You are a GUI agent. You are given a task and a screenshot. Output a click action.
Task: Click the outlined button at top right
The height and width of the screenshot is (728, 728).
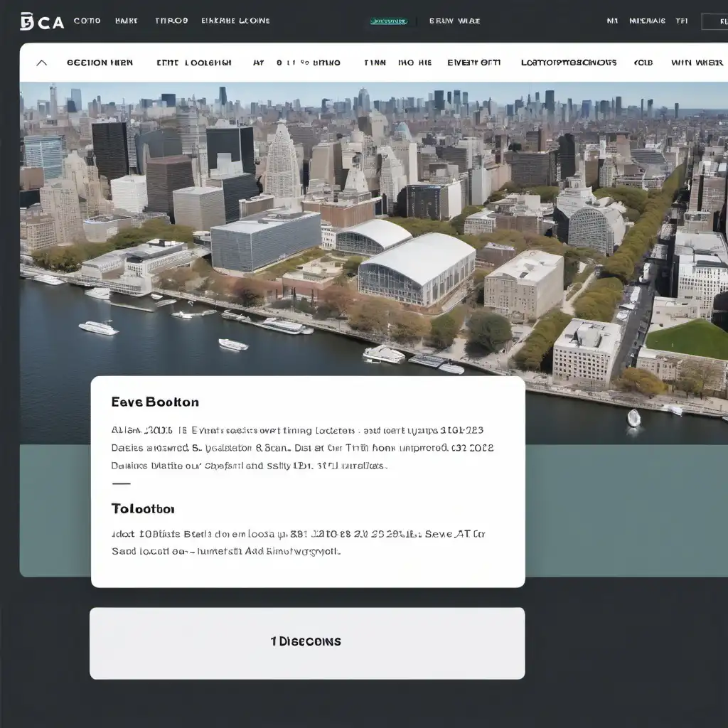714,21
